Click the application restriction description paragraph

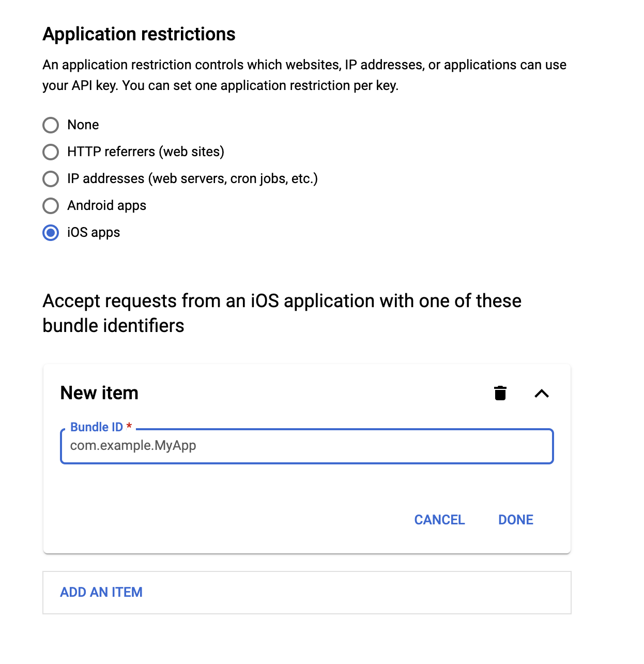(x=304, y=75)
